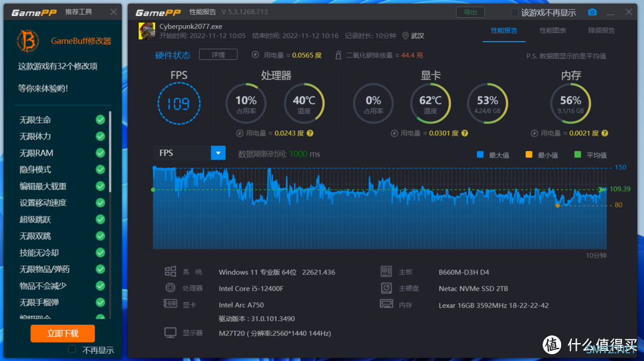The image size is (644, 361).
Task: Toggle 技能无冷却 green check
Action: 100,253
